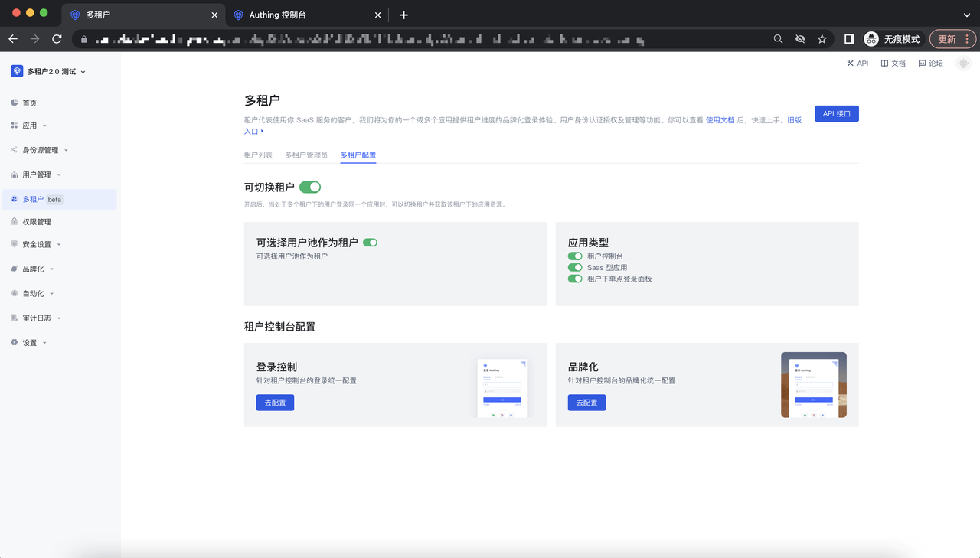Toggle 可选择用户池作为租户 switch
This screenshot has width=980, height=558.
370,243
